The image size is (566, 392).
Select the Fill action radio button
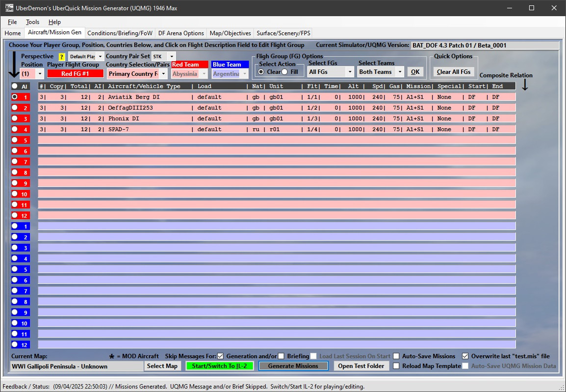(285, 72)
